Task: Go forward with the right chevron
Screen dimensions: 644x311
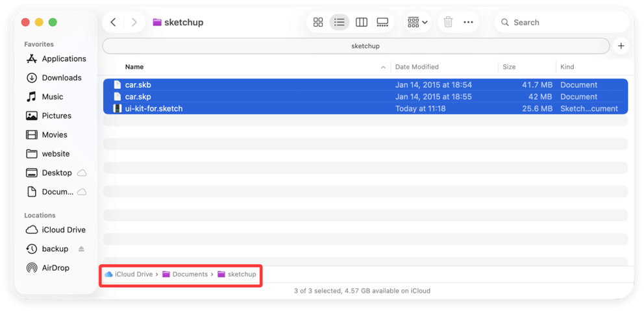Action: click(x=134, y=22)
